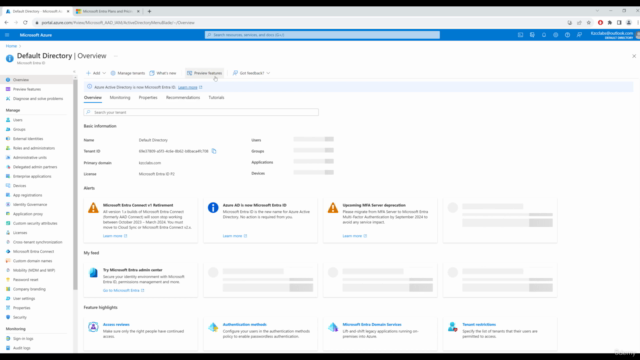The width and height of the screenshot is (640, 360).
Task: Open Preview features in the sidebar
Action: pos(27,89)
